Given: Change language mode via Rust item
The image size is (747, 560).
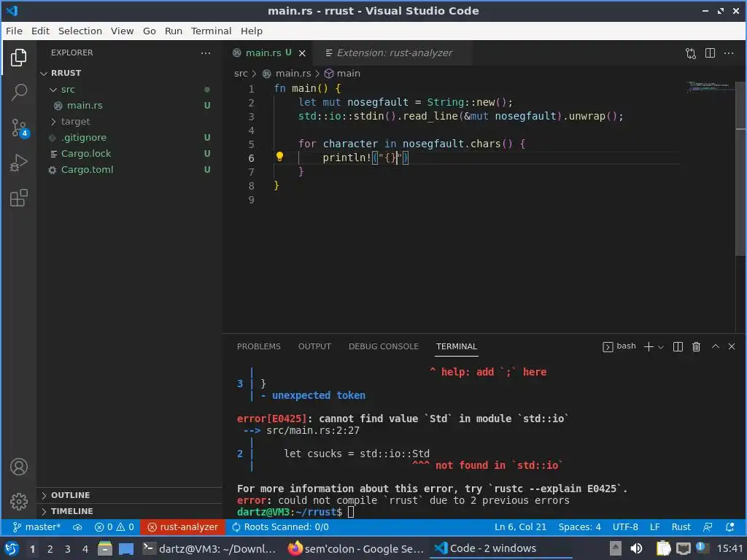Looking at the screenshot, I should click(x=681, y=526).
